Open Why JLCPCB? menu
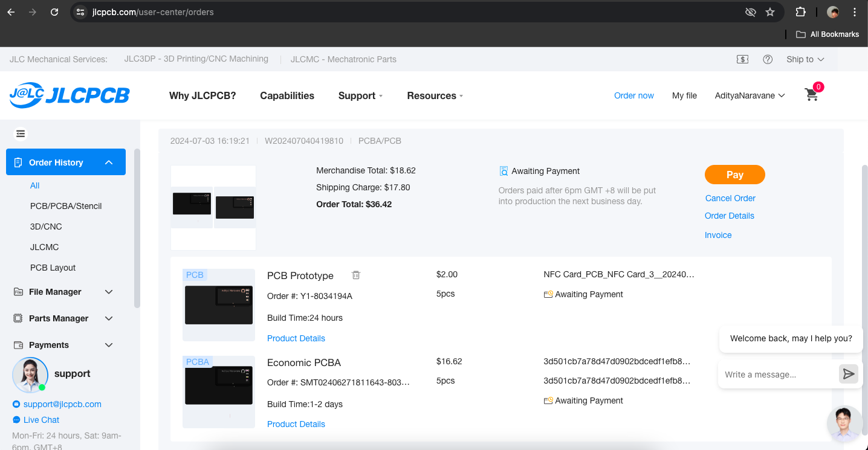 202,95
